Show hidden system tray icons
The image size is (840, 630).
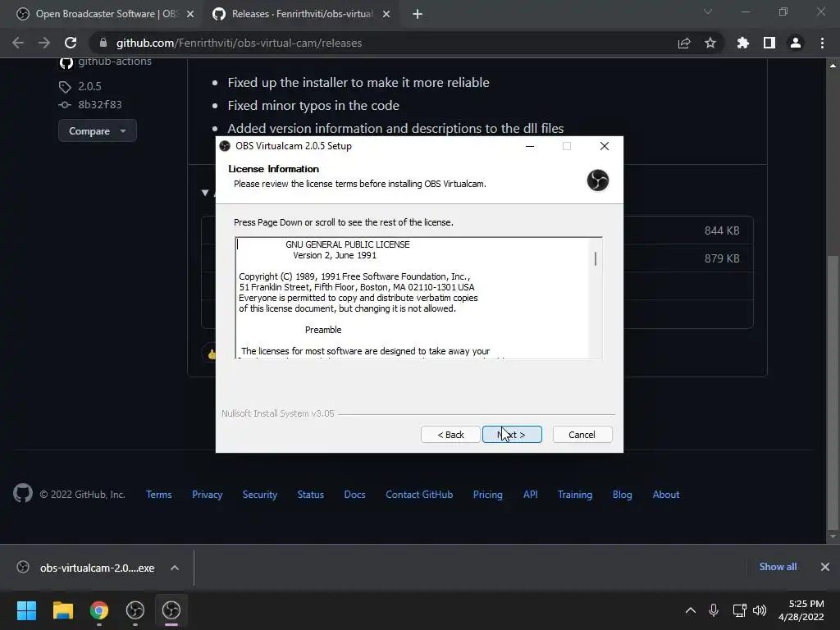691,610
